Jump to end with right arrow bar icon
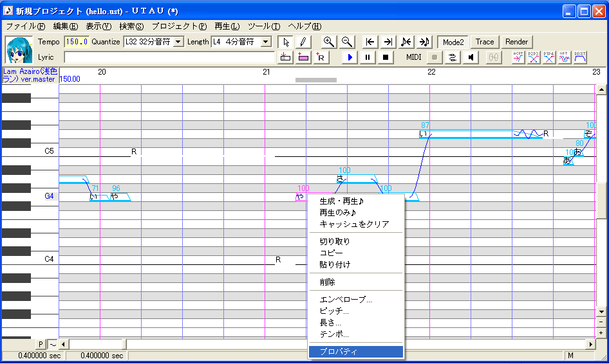The width and height of the screenshot is (609, 364). click(x=388, y=42)
